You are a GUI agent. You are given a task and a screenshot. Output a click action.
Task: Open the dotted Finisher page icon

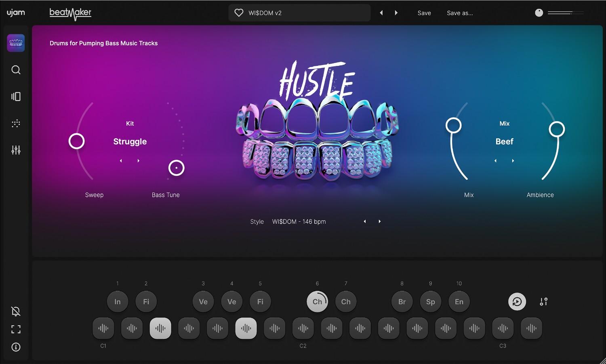point(16,123)
